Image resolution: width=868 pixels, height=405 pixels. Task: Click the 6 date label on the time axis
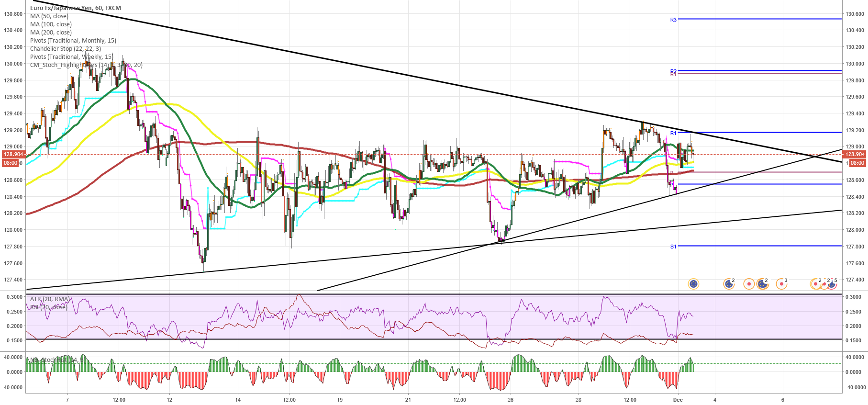point(783,400)
